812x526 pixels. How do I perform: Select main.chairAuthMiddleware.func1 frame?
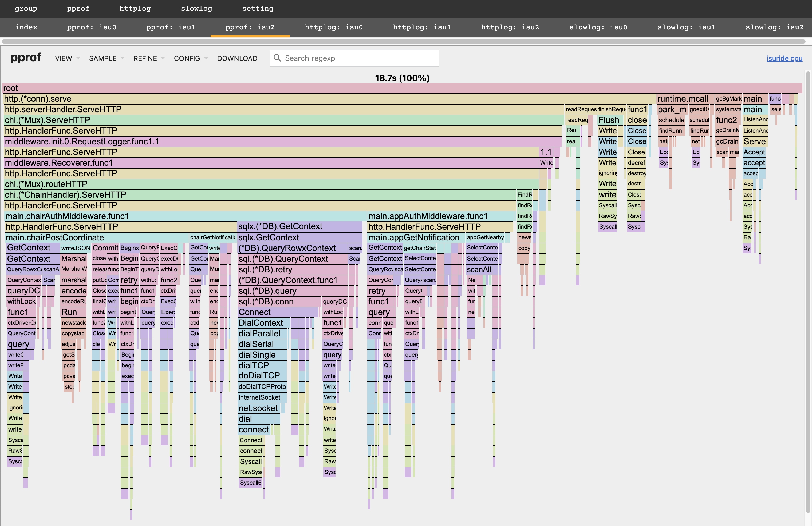(x=186, y=216)
